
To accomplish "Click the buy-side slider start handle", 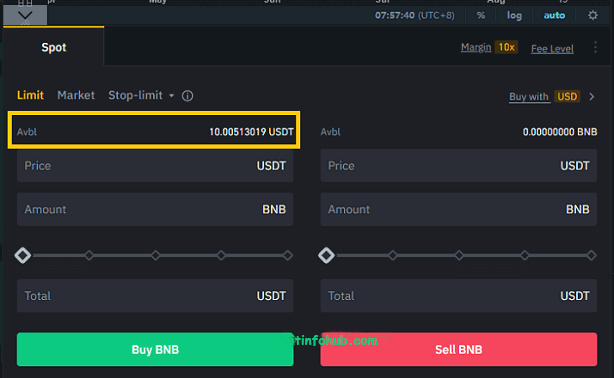I will (23, 255).
